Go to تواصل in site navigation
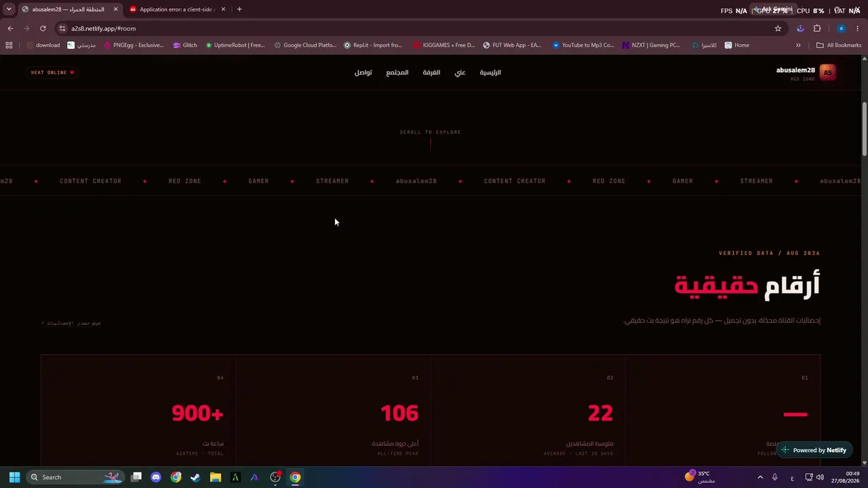Image resolution: width=868 pixels, height=488 pixels. pos(363,73)
